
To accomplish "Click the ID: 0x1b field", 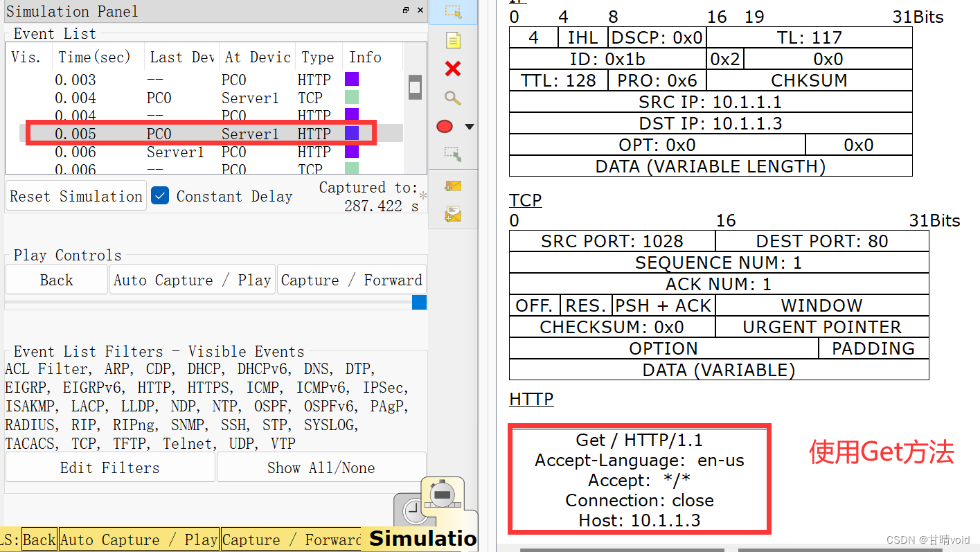I will pyautogui.click(x=608, y=59).
